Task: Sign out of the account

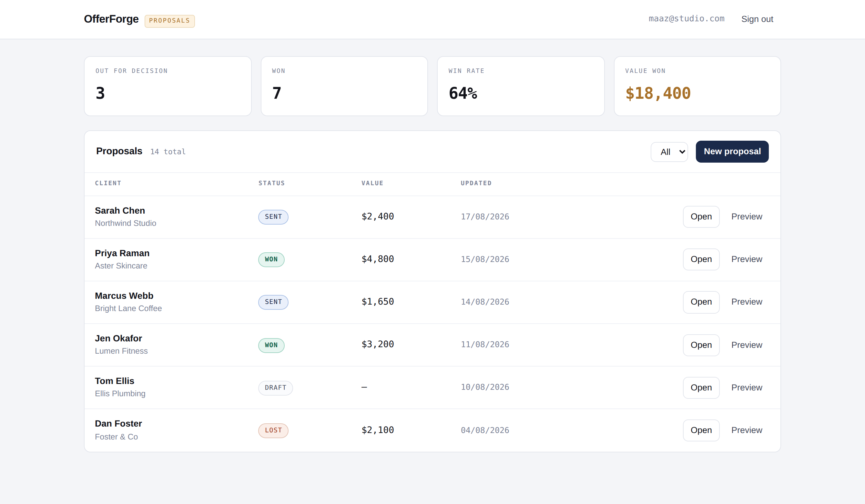Action: point(757,19)
